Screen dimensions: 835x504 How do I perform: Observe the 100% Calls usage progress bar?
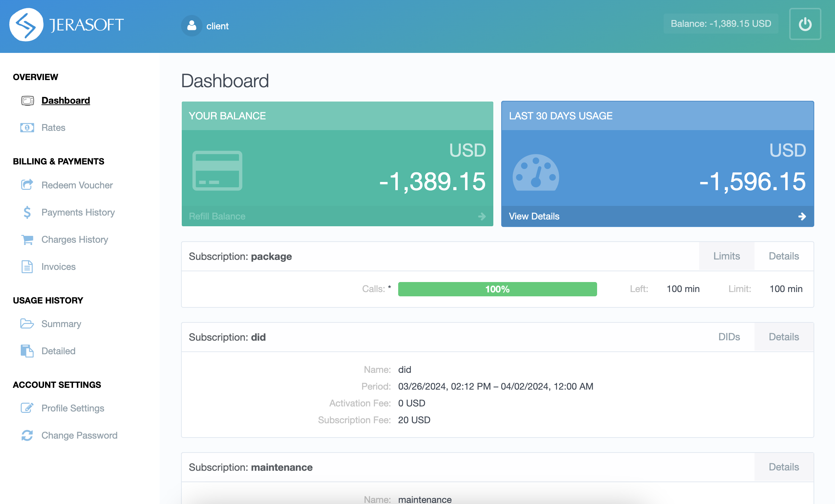coord(497,289)
